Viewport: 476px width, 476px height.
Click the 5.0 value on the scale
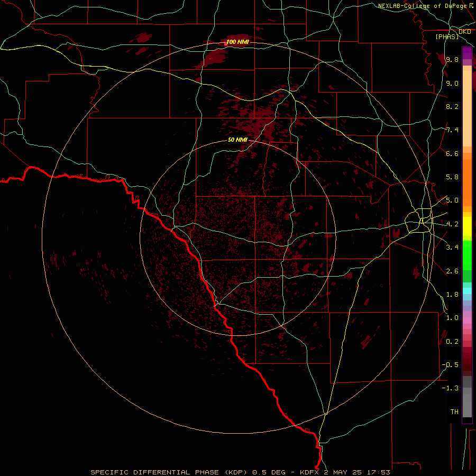pyautogui.click(x=452, y=200)
